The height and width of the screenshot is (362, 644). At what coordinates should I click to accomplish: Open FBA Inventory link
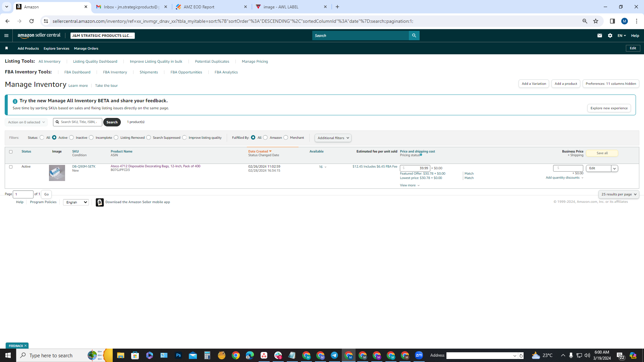(115, 72)
